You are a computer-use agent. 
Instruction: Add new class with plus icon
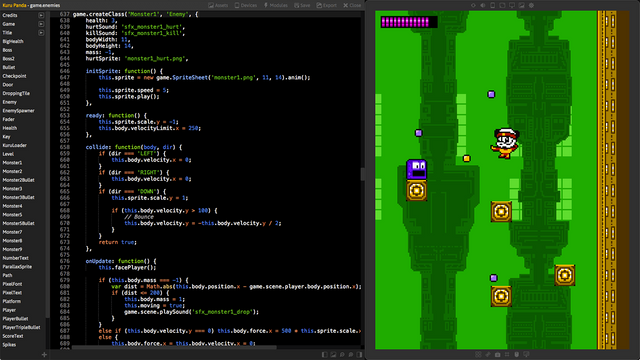click(44, 355)
